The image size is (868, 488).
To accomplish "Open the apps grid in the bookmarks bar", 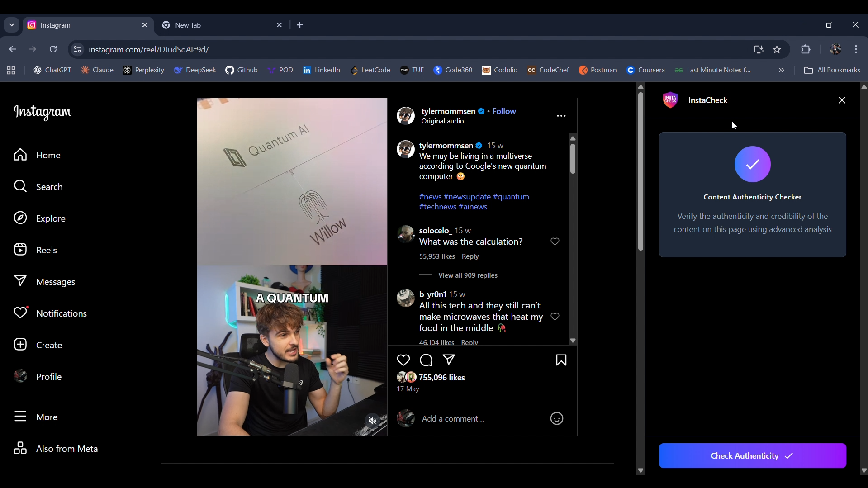I will pyautogui.click(x=11, y=70).
